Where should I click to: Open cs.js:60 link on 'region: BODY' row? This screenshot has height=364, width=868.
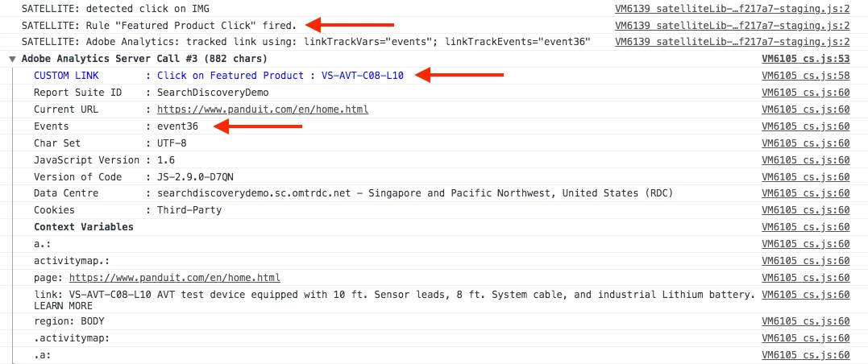point(805,321)
